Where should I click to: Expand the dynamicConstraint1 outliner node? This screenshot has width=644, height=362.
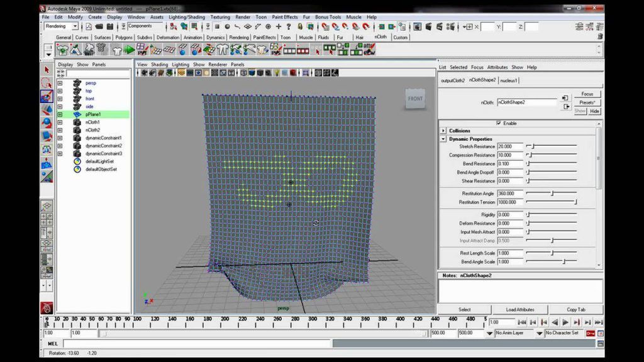(x=60, y=138)
